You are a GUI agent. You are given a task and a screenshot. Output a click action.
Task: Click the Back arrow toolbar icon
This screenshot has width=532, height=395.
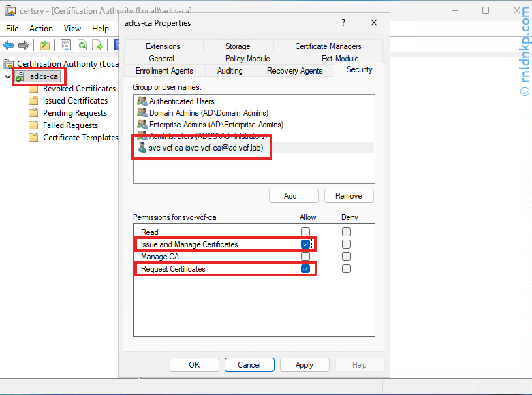[8, 46]
